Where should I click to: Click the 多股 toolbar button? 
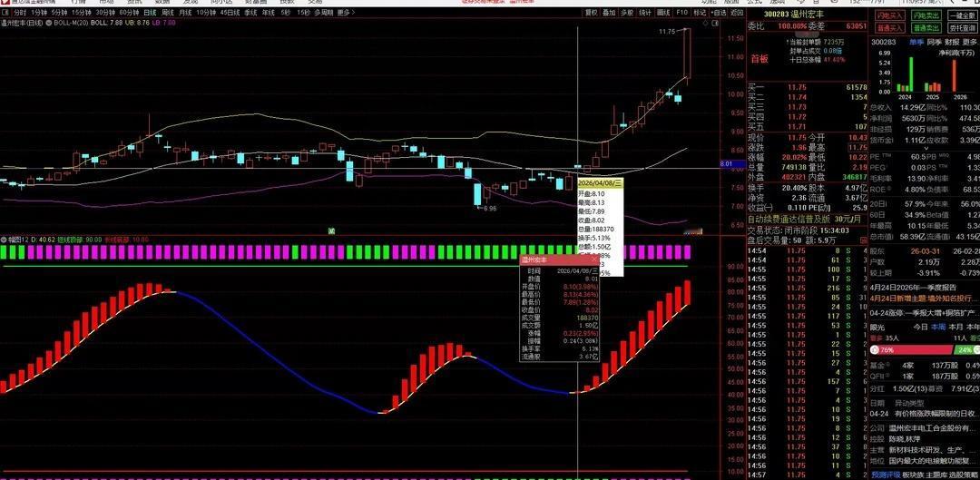point(627,12)
